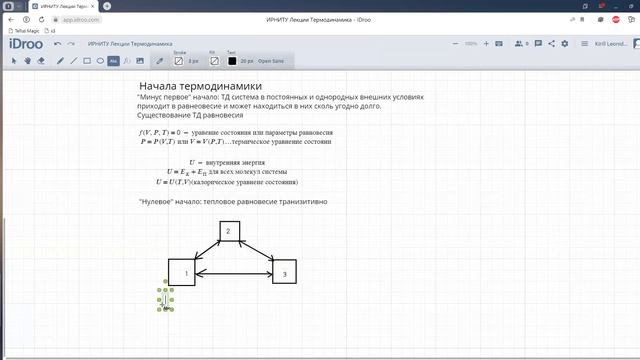Click the bookmark page icon in address bar
The image size is (640, 360).
[582, 20]
